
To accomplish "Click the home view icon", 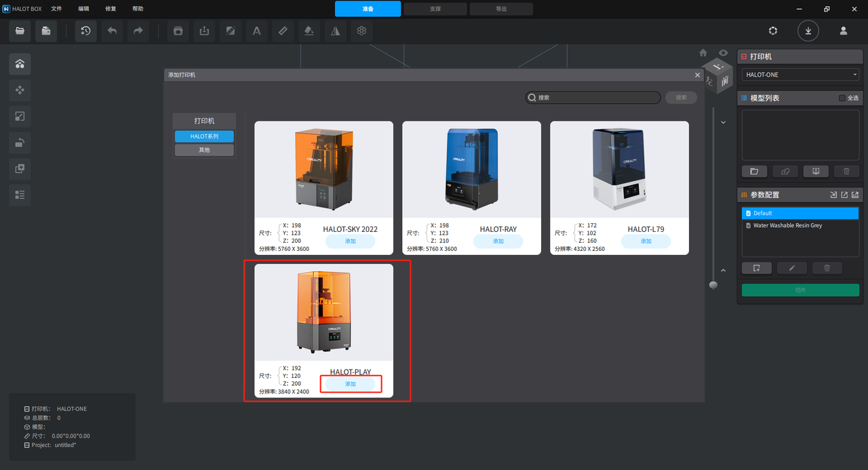I will pyautogui.click(x=703, y=53).
